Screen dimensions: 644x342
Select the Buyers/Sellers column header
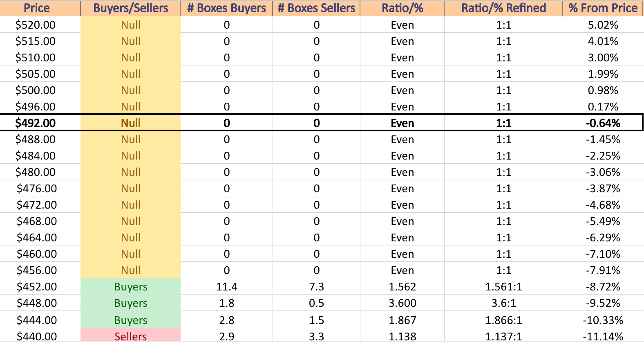pos(130,8)
